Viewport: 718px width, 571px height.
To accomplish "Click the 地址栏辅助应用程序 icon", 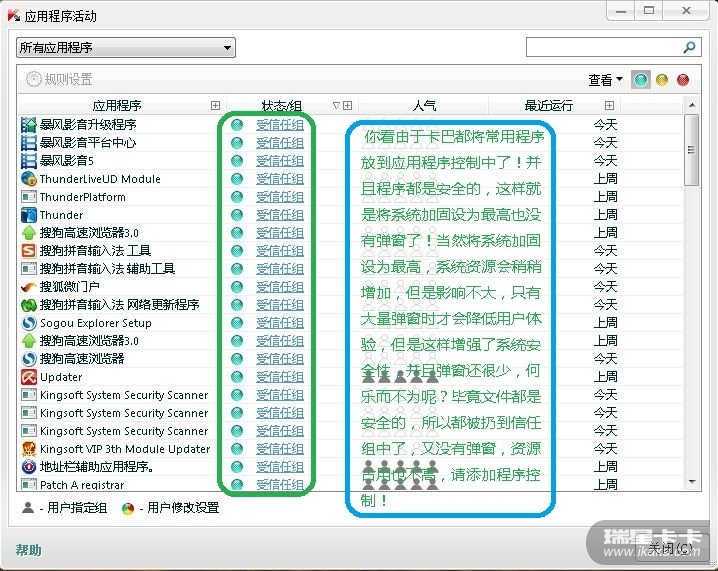I will tap(28, 467).
